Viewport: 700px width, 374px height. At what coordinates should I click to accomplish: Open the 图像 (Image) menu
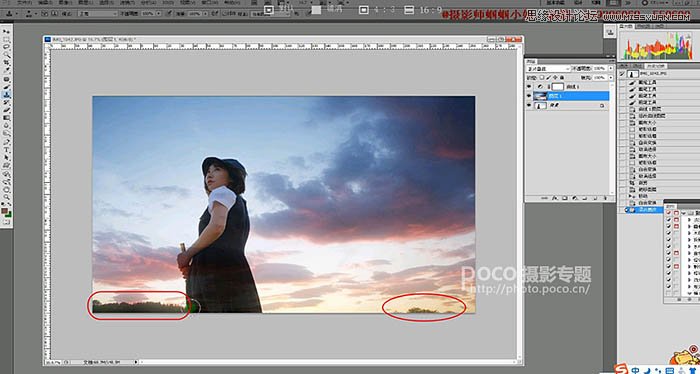pos(65,3)
